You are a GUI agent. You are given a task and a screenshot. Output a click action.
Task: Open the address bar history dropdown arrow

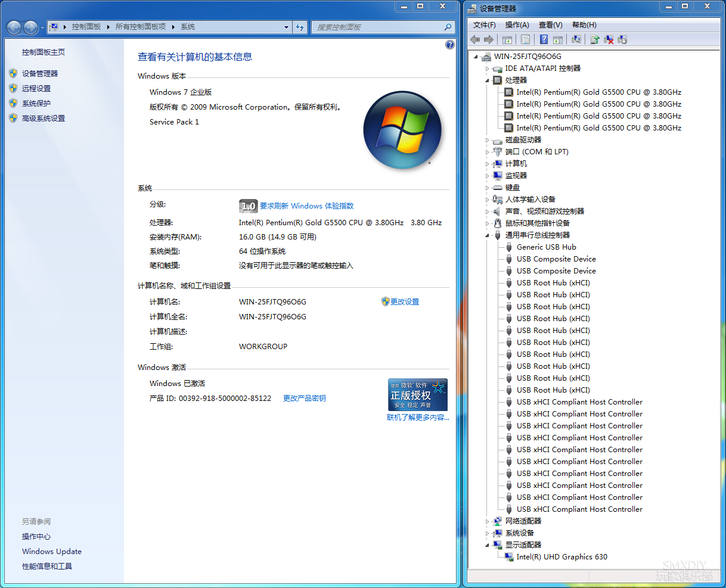click(x=287, y=27)
